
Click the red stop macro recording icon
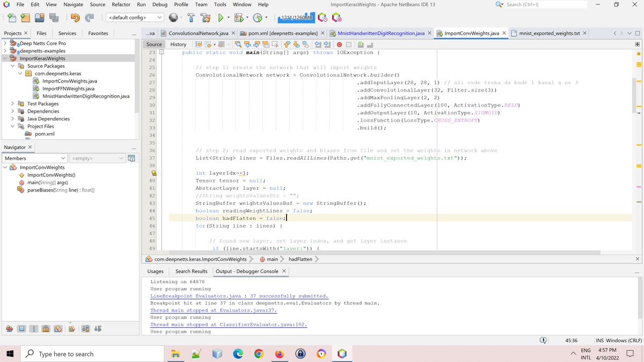point(339,45)
